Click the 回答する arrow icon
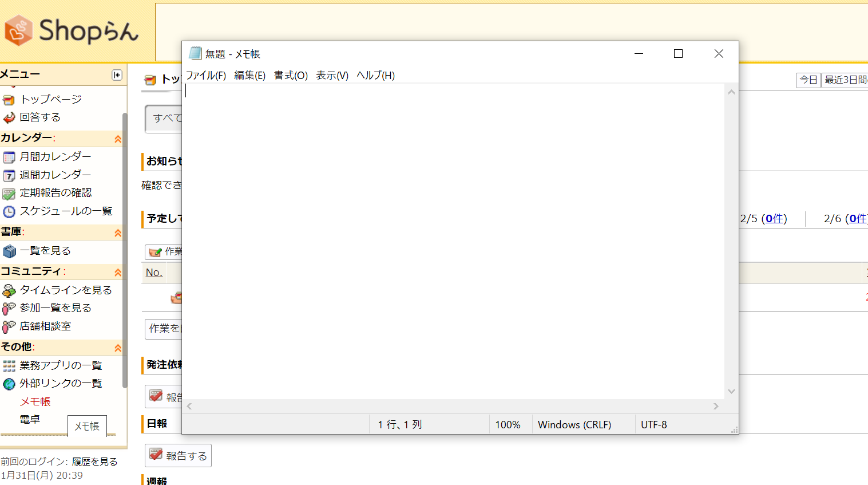The height and width of the screenshot is (485, 868). (x=9, y=118)
